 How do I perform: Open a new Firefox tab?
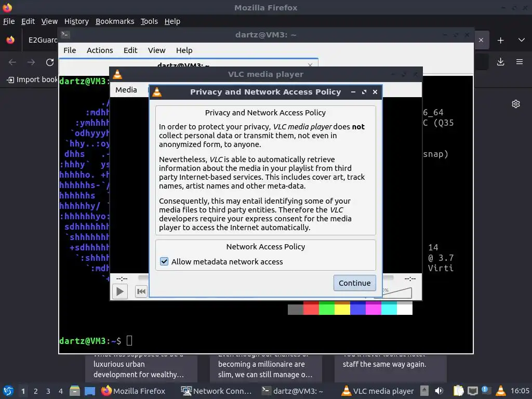500,41
